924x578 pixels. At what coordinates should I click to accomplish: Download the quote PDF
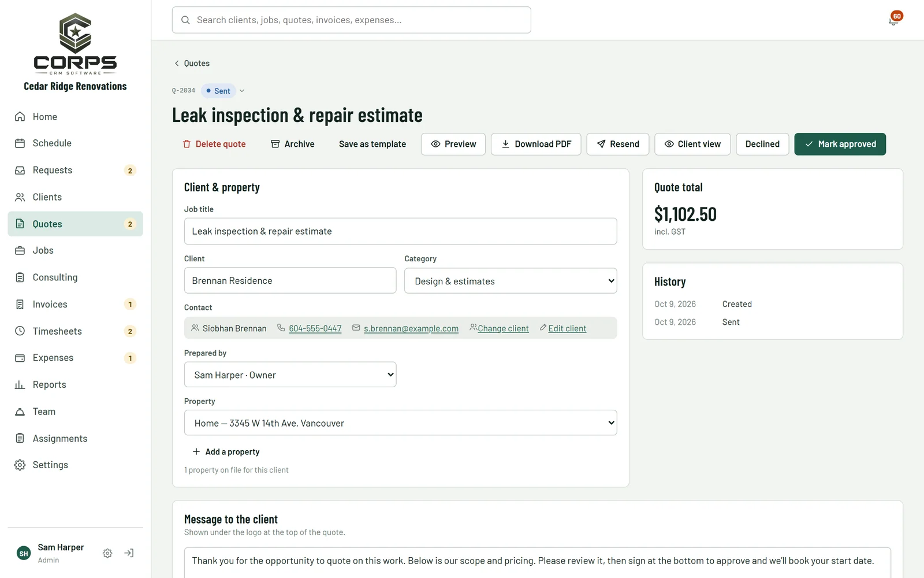pyautogui.click(x=536, y=144)
